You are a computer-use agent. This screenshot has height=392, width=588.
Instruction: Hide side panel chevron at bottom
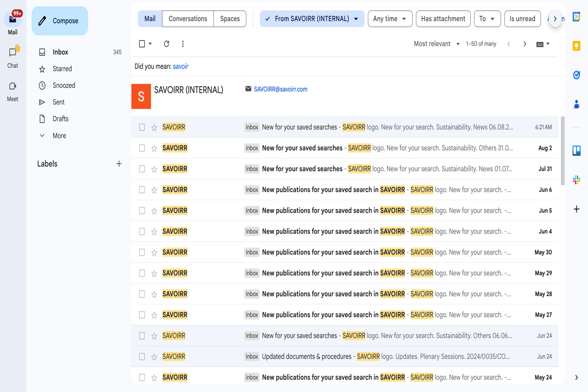click(577, 377)
